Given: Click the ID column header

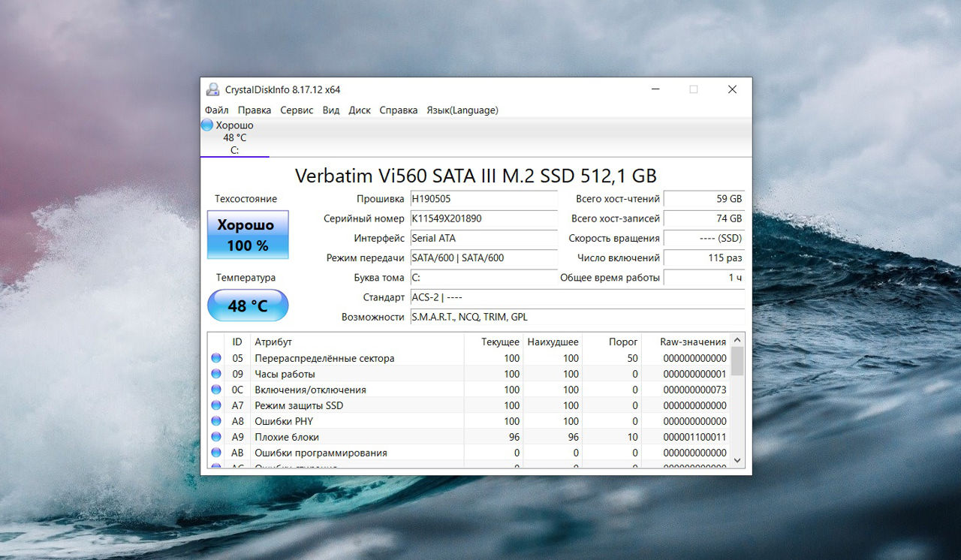Looking at the screenshot, I should pos(237,342).
